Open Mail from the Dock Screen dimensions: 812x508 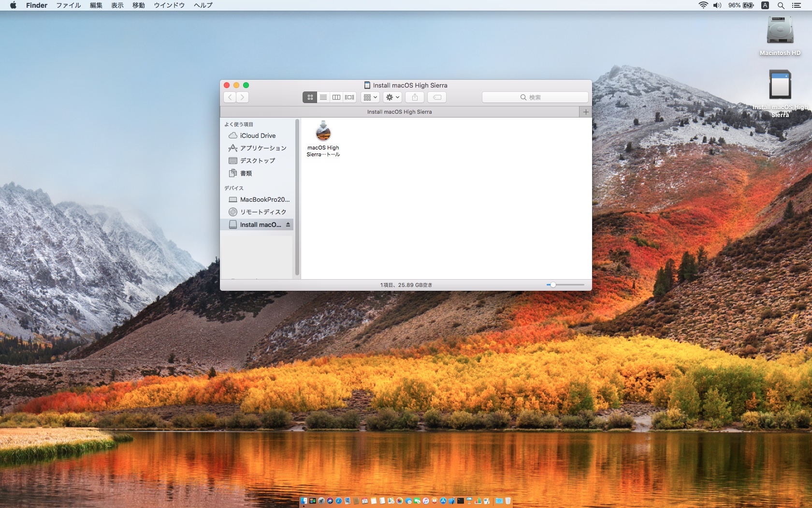click(348, 501)
